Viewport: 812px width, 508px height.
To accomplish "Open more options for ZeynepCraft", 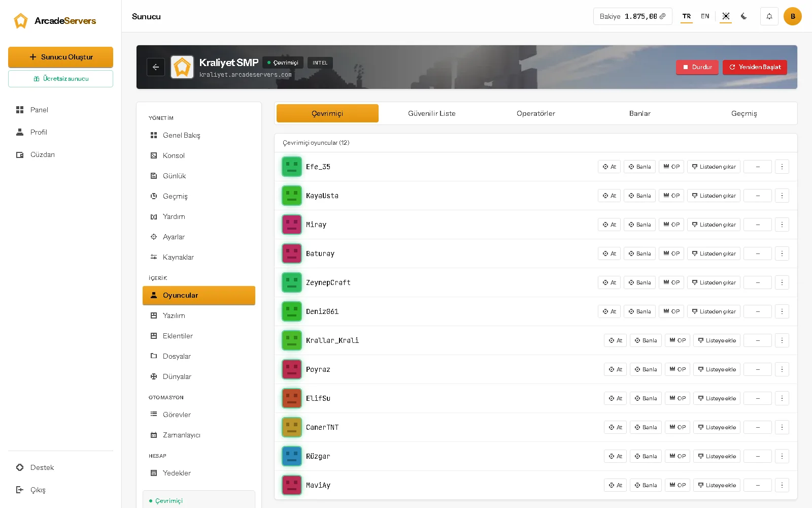I will click(x=782, y=282).
